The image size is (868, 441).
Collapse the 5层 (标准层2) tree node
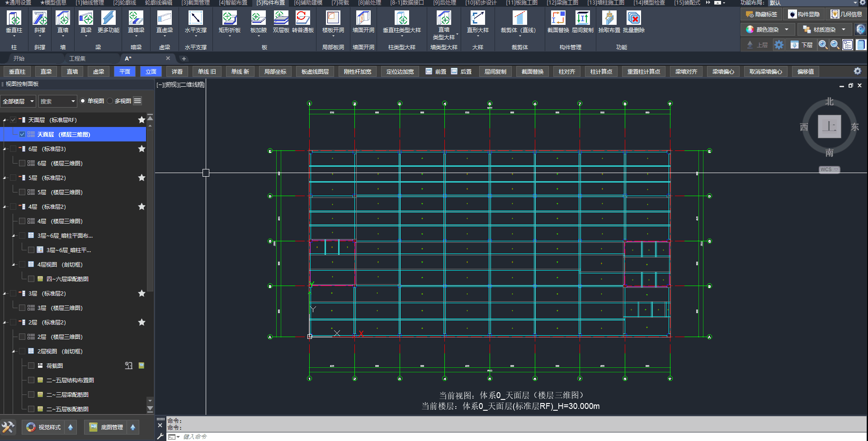5,178
